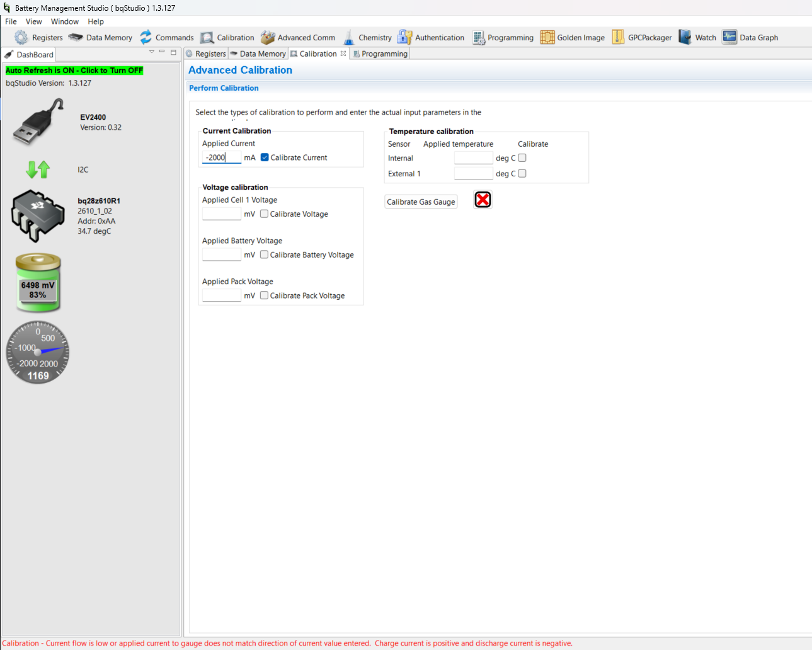Open the Commands toolbar item
The height and width of the screenshot is (650, 812).
[167, 38]
